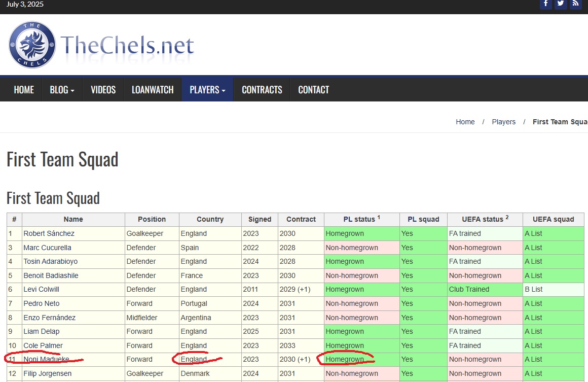Follow the Players breadcrumb link

click(x=504, y=122)
